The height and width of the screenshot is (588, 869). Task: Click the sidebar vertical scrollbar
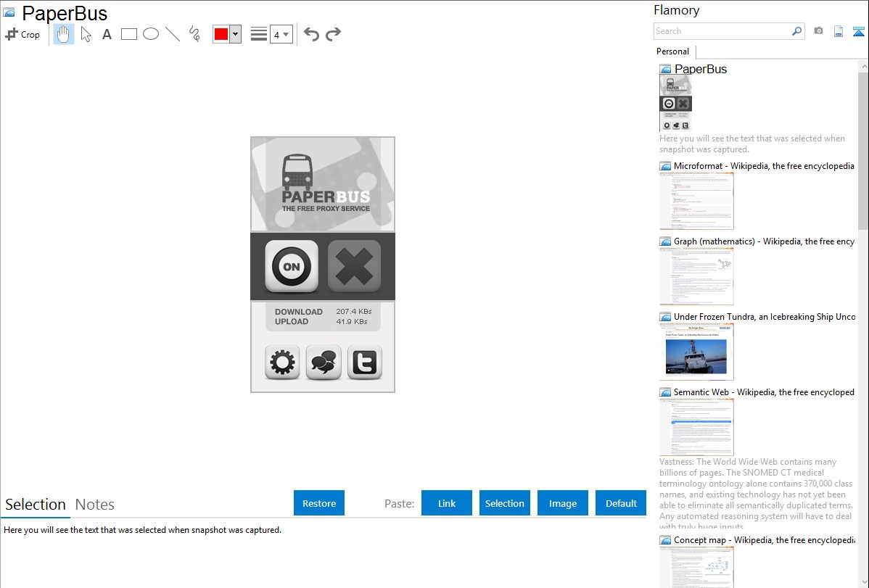coord(863,149)
